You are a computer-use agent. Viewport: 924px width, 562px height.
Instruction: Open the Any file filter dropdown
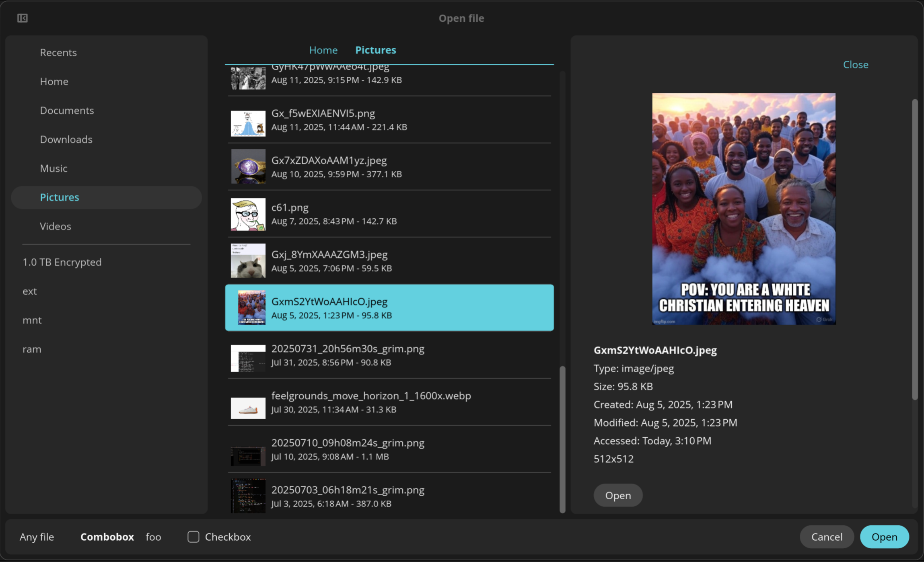point(37,537)
